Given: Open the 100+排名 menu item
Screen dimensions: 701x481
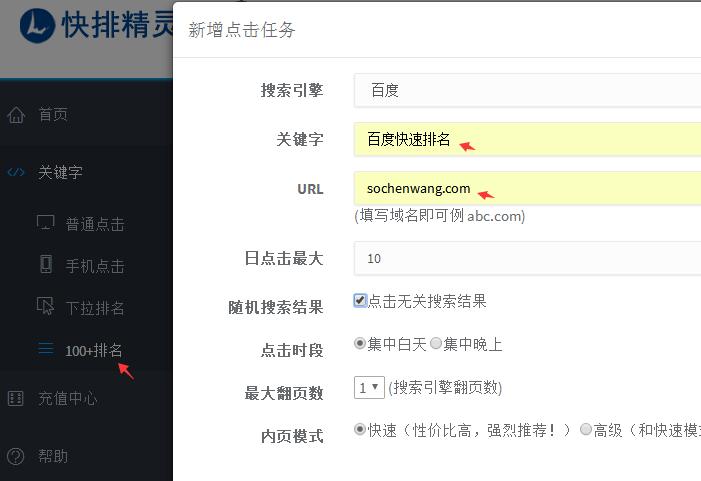Looking at the screenshot, I should [x=93, y=350].
